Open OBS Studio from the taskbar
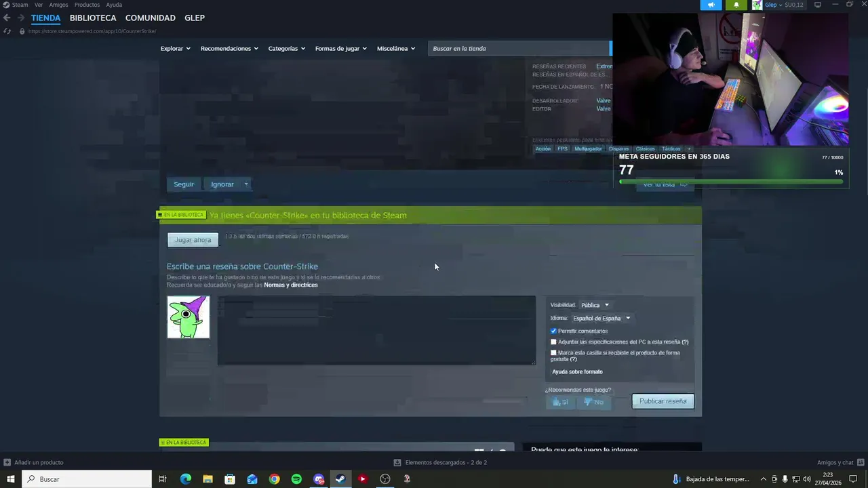Image resolution: width=868 pixels, height=488 pixels. point(385,479)
